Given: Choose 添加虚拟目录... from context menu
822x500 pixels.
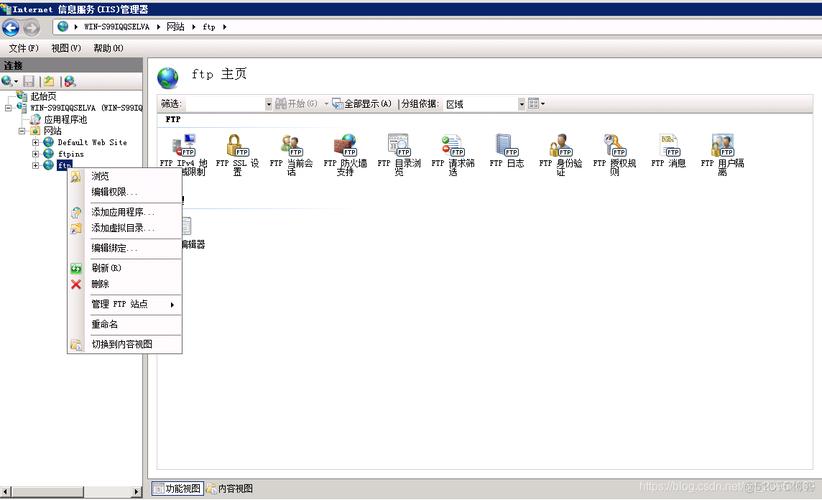Looking at the screenshot, I should tap(125, 227).
